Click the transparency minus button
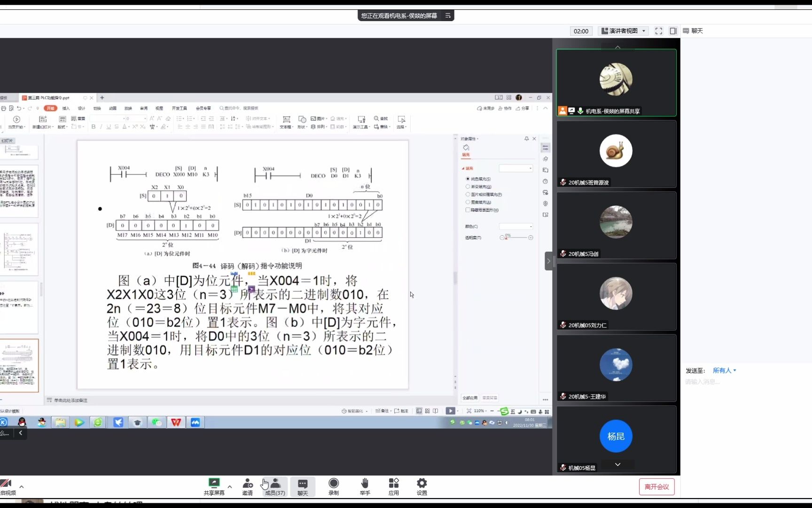Image resolution: width=812 pixels, height=508 pixels. tap(501, 238)
